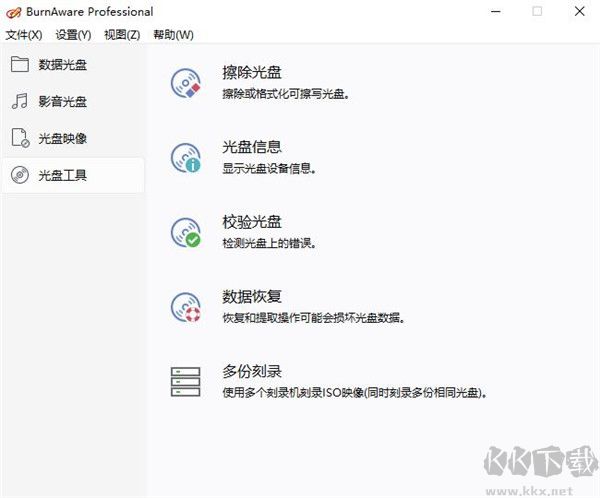Launch 擦除光盘 by its title text
Screen dimensions: 600x498
[x=251, y=72]
